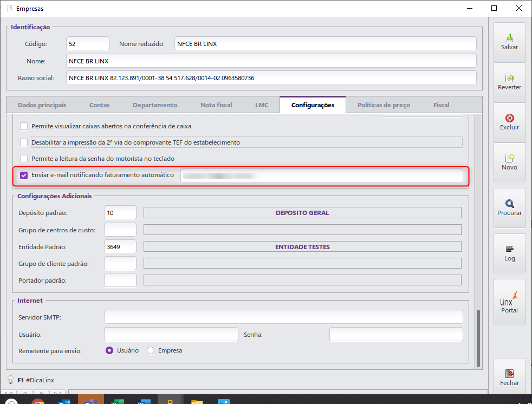The height and width of the screenshot is (404, 532).
Task: Click the ENTIDADE TESTES description box
Action: coord(302,246)
